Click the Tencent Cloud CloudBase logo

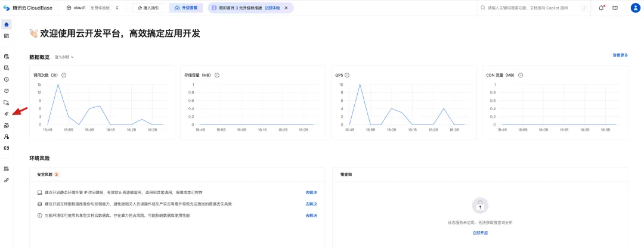click(x=27, y=8)
